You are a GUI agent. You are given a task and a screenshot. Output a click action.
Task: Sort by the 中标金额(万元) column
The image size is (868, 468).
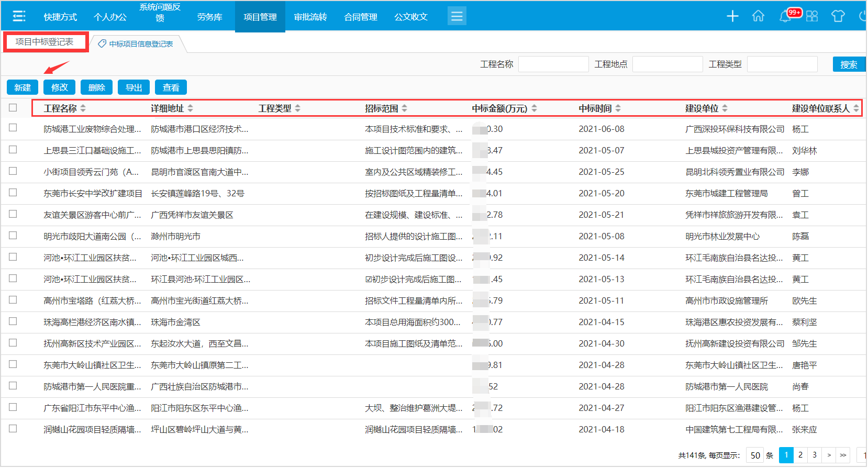click(534, 108)
